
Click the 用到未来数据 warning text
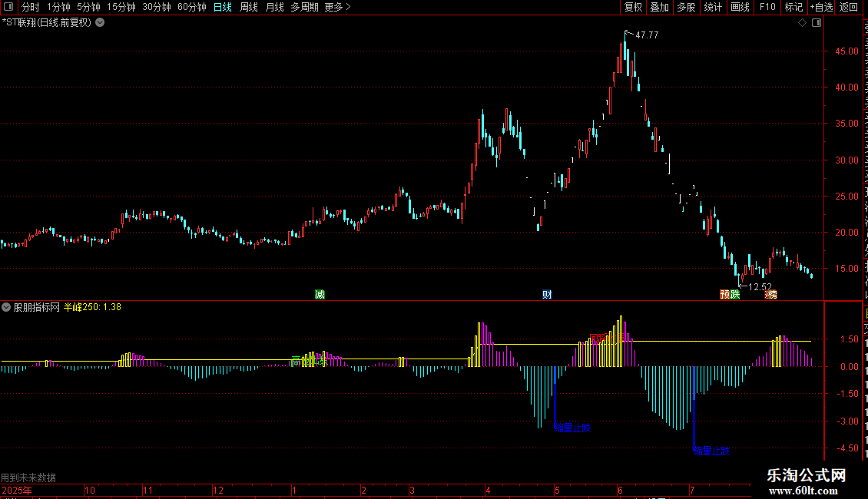28,478
